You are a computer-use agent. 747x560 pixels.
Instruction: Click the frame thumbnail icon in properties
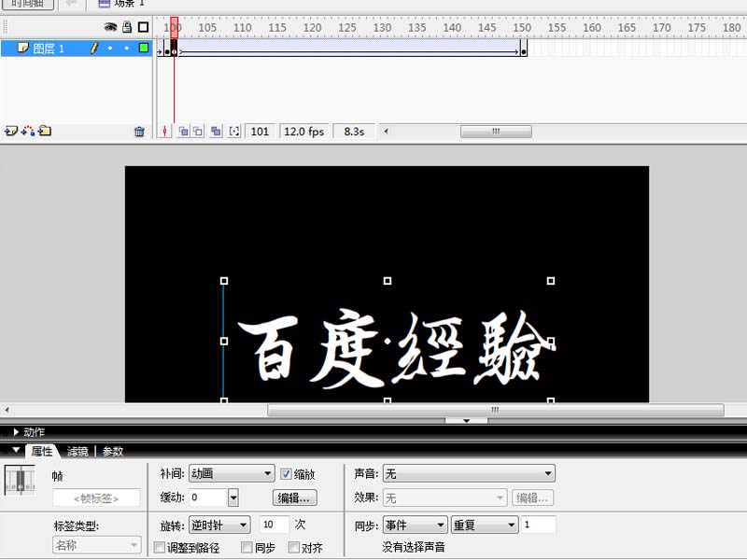coord(20,481)
